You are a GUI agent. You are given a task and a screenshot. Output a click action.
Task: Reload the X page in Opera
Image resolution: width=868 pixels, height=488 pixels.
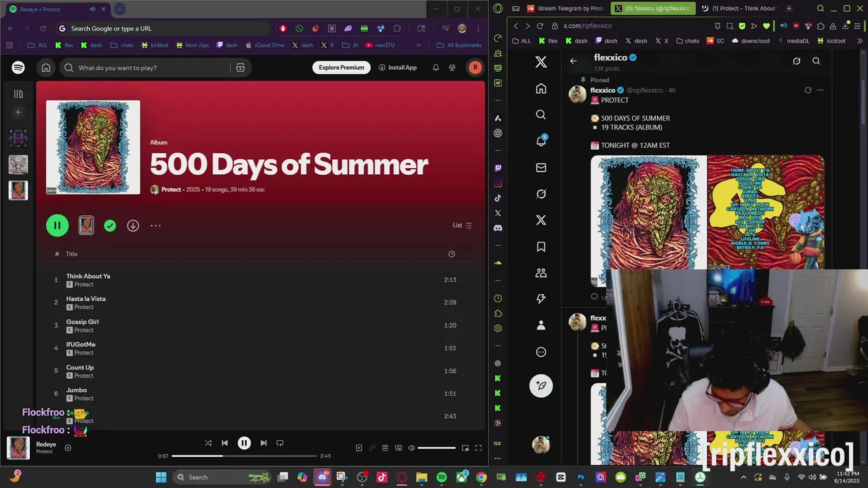[x=540, y=26]
